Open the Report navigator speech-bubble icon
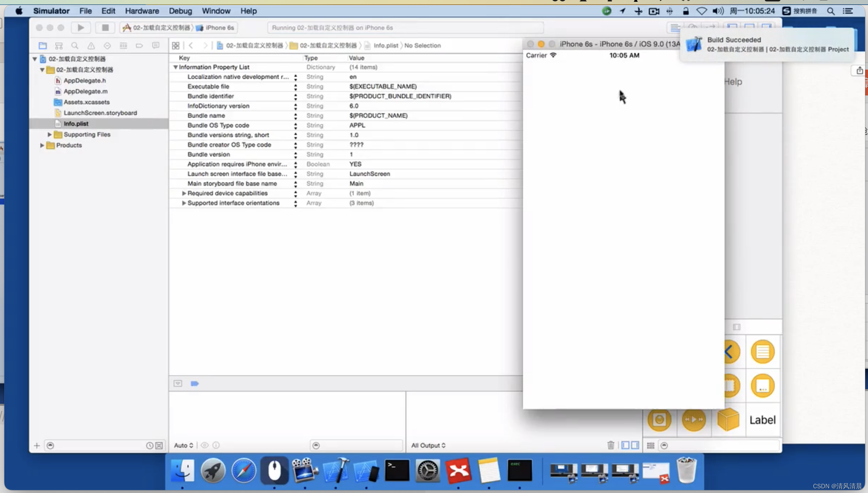The image size is (868, 493). coord(155,46)
